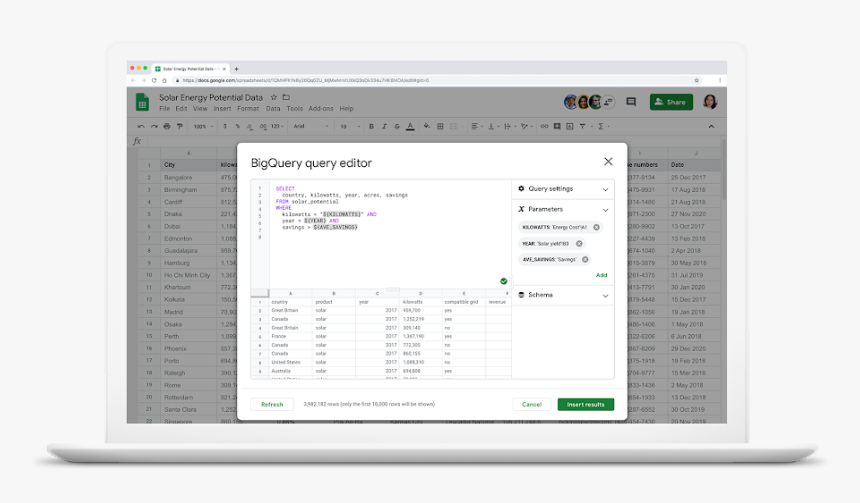
Task: Open the Format menu
Action: point(248,109)
